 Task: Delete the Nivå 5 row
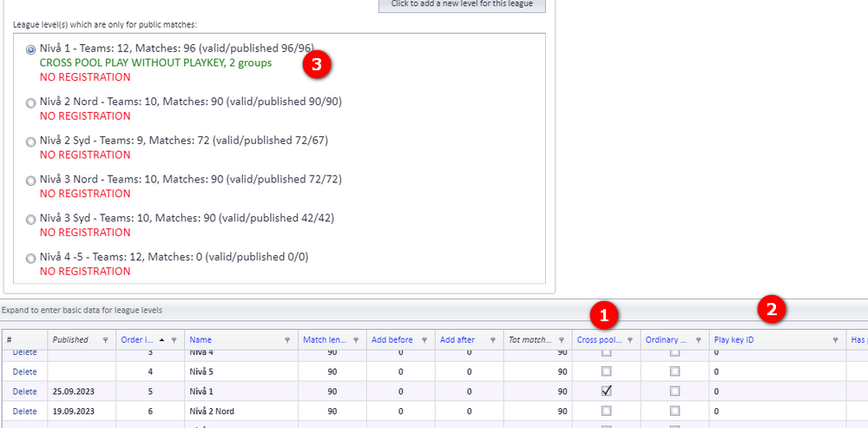[24, 372]
